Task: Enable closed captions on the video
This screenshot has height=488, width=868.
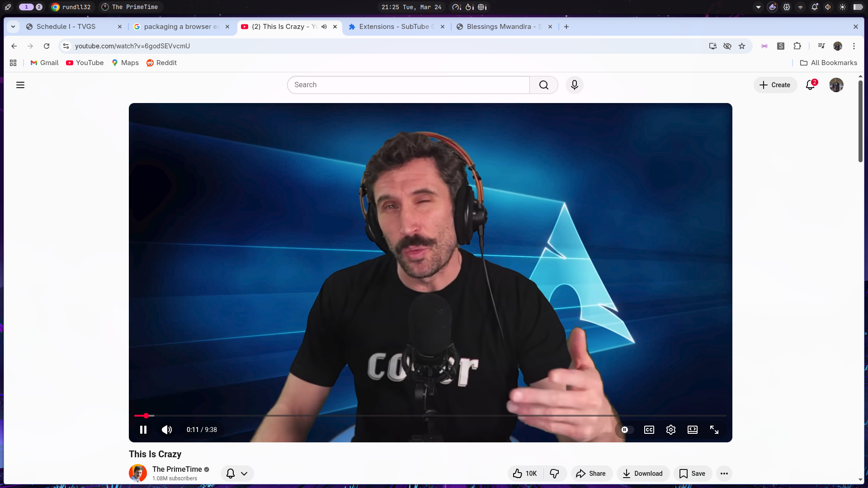Action: coord(649,430)
